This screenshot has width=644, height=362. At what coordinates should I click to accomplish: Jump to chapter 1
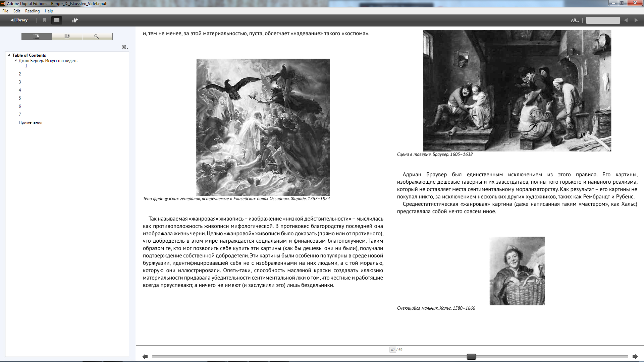26,66
